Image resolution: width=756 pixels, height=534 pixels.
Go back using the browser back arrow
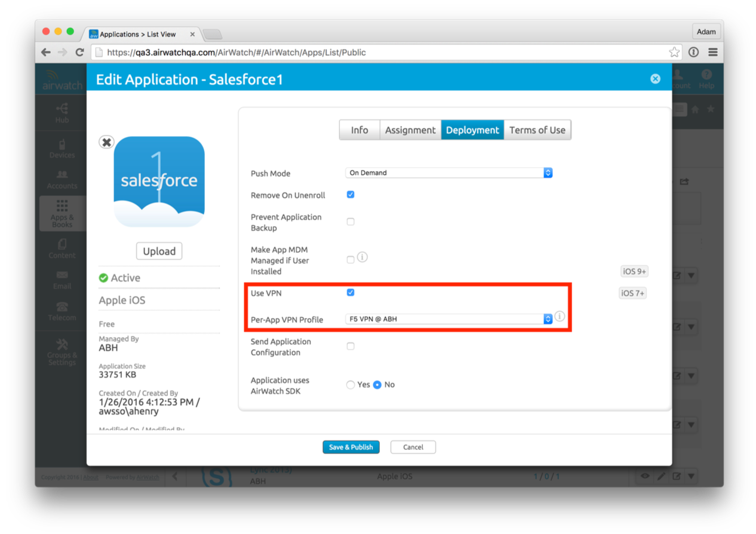(46, 53)
